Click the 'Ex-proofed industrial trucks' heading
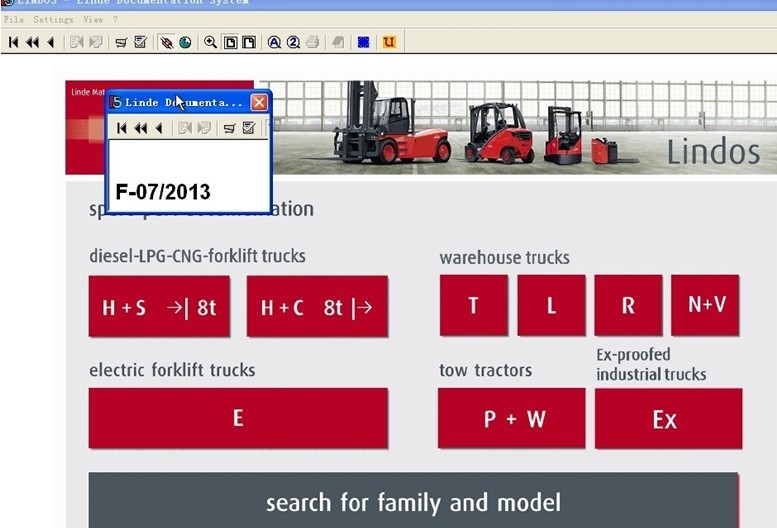Viewport: 777px width, 528px height. [651, 365]
